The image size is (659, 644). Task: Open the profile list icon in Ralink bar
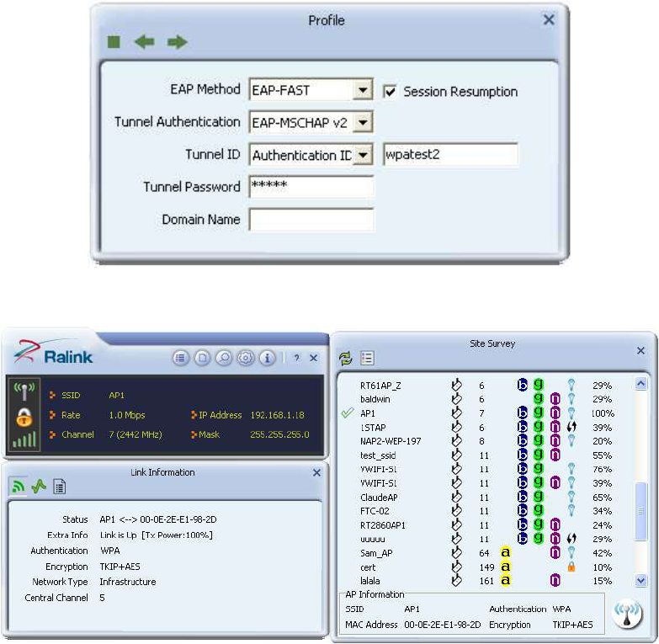[181, 358]
